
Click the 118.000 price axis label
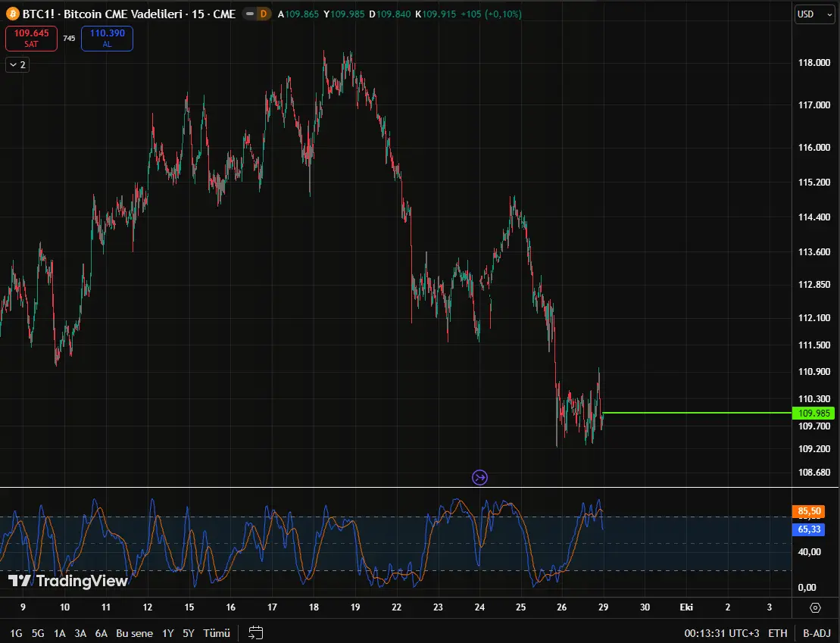tap(813, 63)
